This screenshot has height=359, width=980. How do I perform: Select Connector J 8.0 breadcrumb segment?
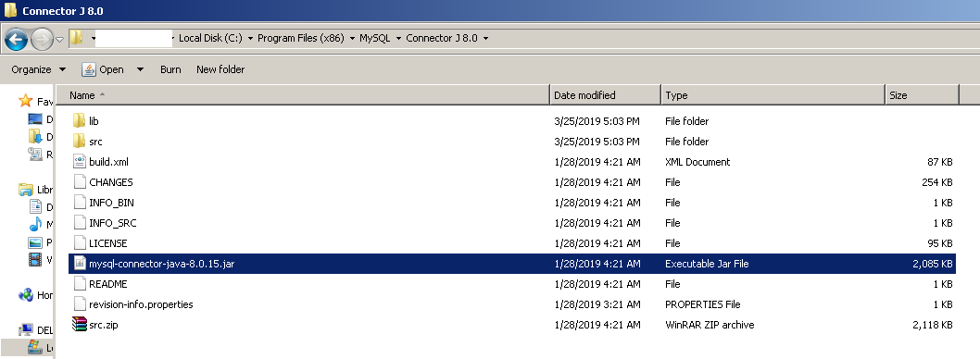(442, 38)
